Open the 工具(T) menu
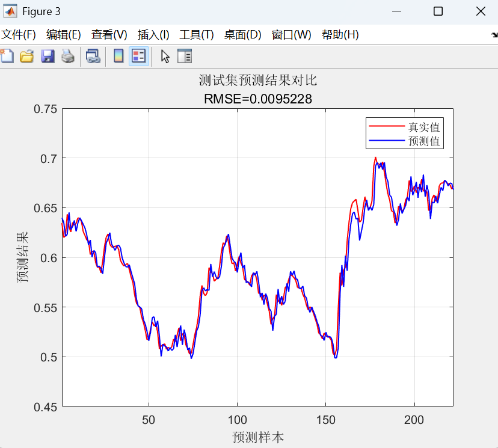This screenshot has width=498, height=448. [197, 35]
